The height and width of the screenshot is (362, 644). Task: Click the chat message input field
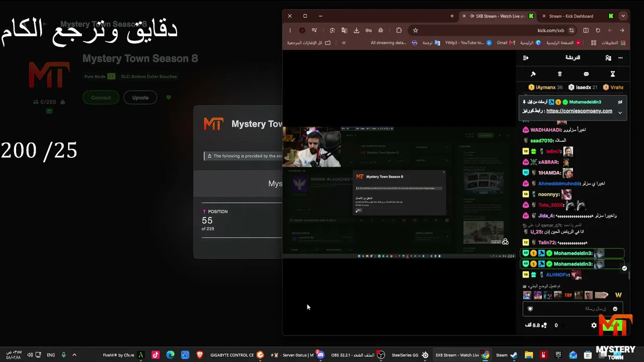pos(573,309)
